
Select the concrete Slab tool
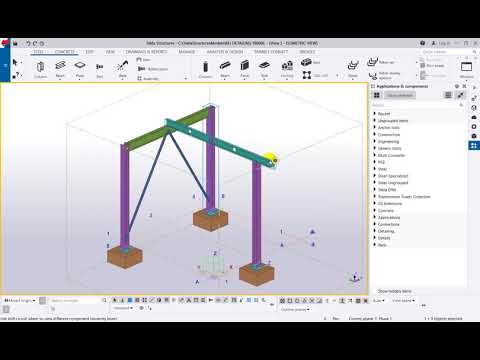point(264,69)
